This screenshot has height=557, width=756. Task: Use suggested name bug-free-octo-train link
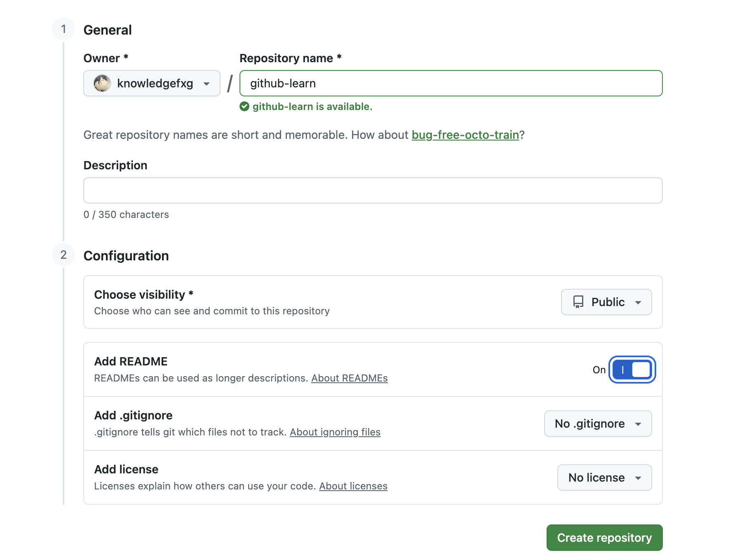pyautogui.click(x=465, y=135)
